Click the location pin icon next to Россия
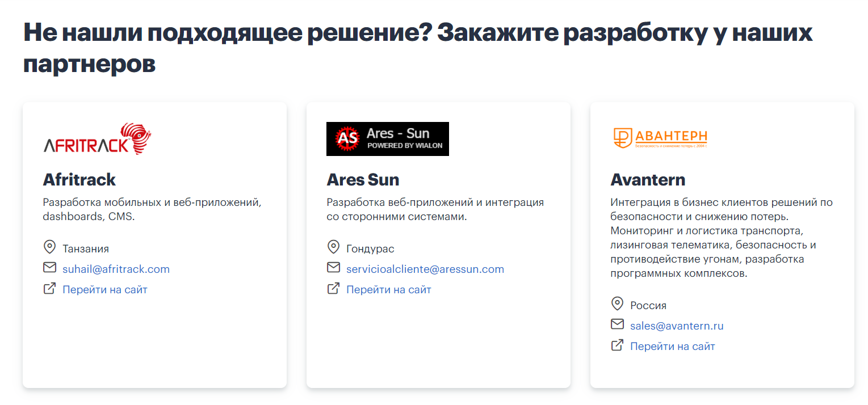 coord(617,304)
